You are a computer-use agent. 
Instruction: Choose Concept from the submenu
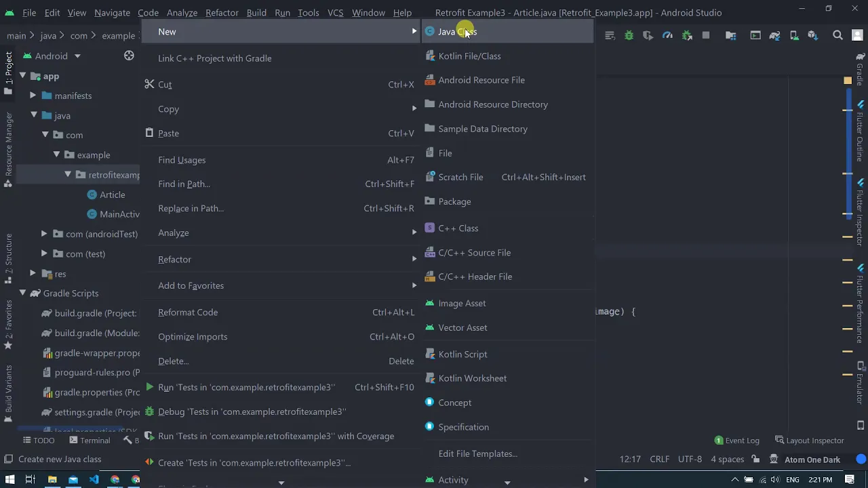tap(507, 403)
